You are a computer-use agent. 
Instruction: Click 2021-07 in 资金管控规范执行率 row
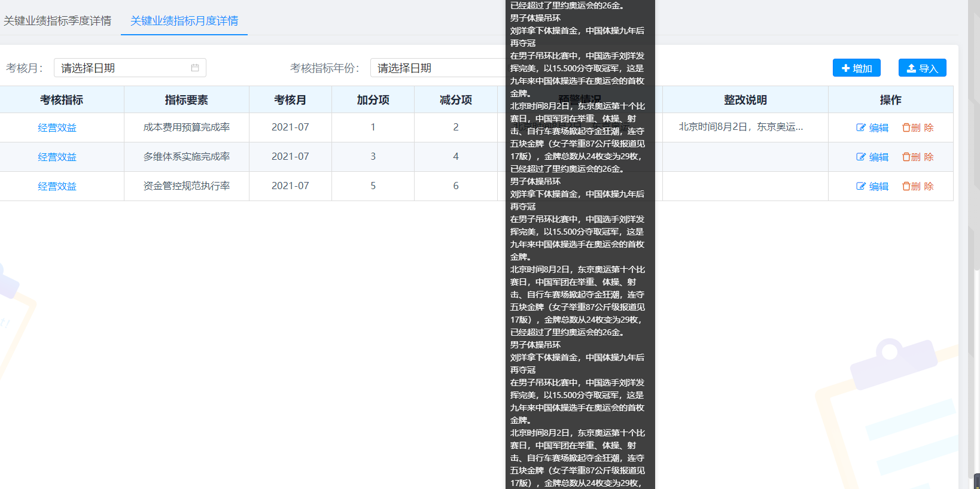tap(290, 186)
